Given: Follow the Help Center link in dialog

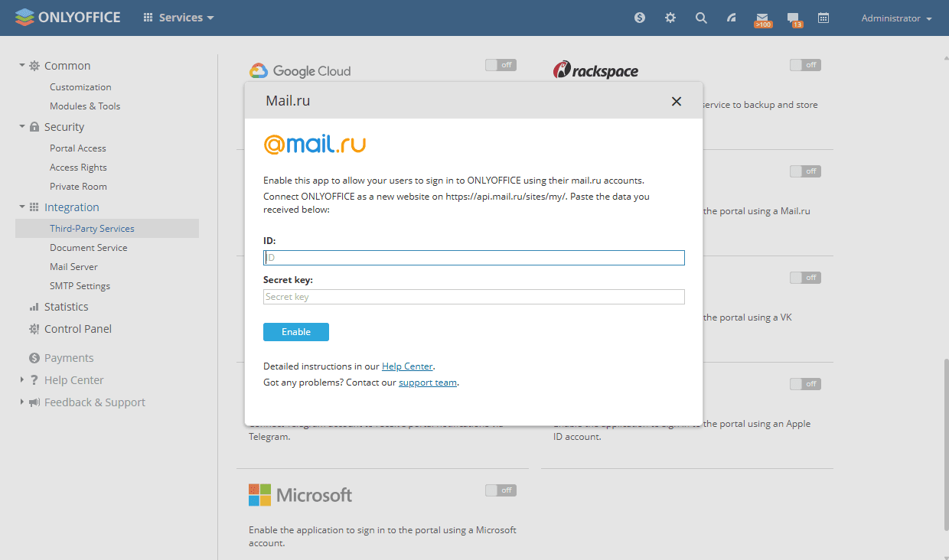Looking at the screenshot, I should click(407, 366).
